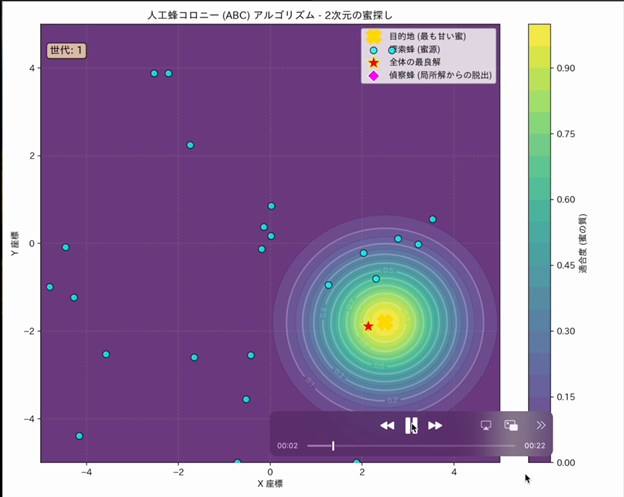Click the playhead on the video timeline
624x497 pixels.
pyautogui.click(x=333, y=445)
